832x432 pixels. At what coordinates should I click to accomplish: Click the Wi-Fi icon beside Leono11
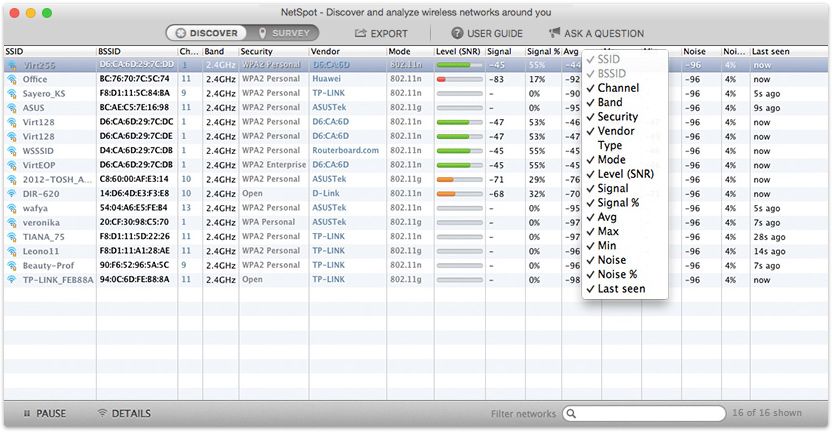tap(12, 251)
